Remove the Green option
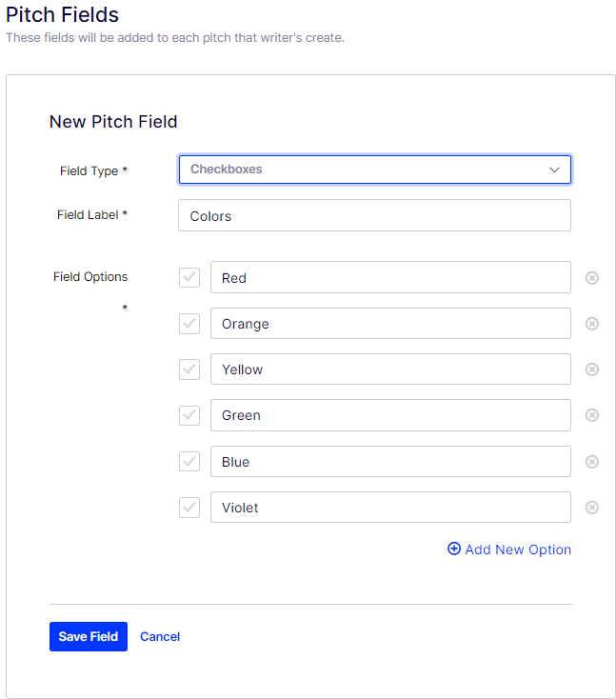The image size is (616, 699). [x=591, y=415]
